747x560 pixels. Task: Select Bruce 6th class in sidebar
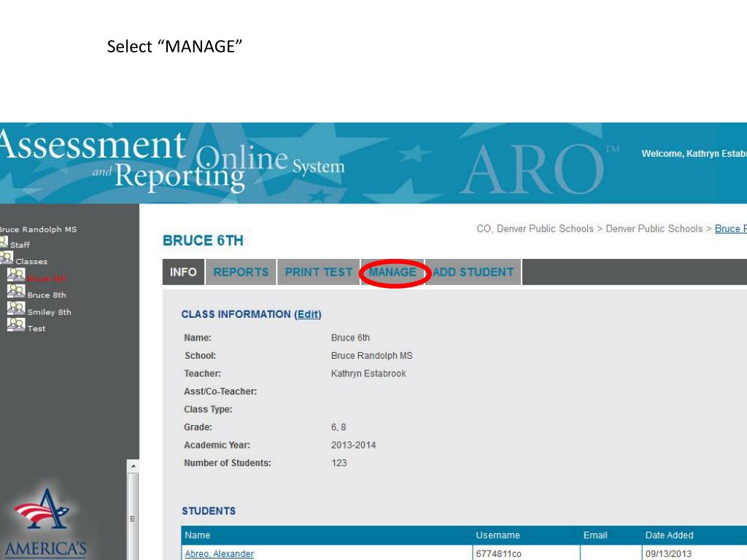[46, 279]
